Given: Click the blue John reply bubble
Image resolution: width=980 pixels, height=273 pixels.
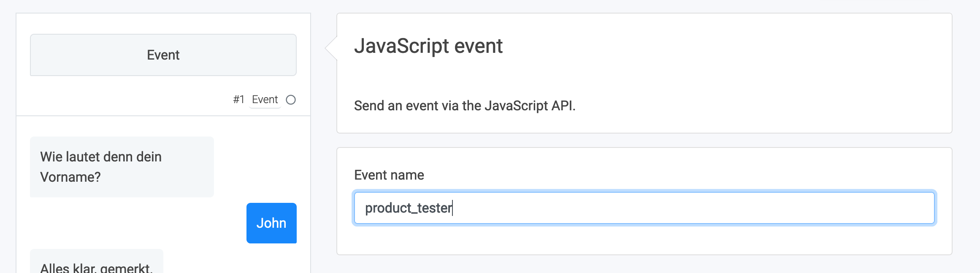Looking at the screenshot, I should pyautogui.click(x=271, y=223).
